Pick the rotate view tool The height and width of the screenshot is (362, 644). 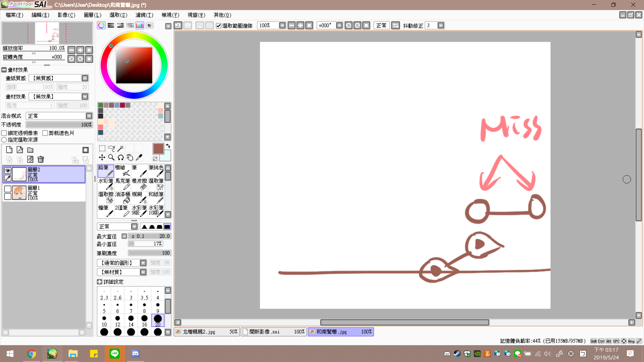(121, 157)
